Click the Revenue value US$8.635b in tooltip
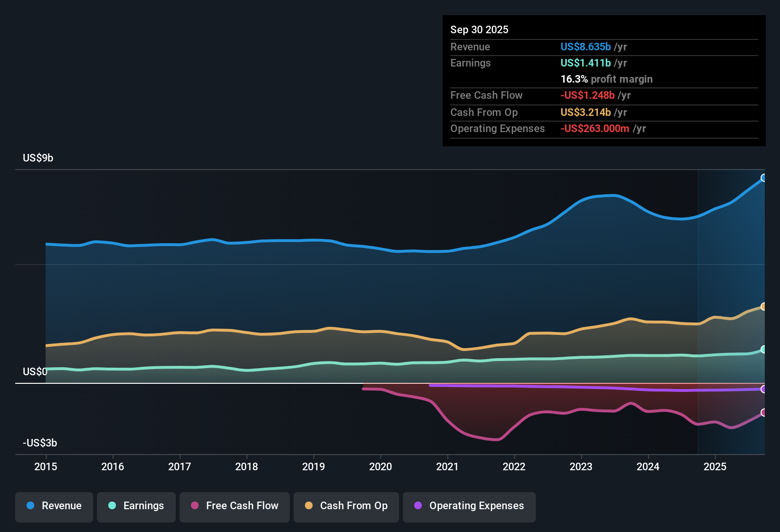The width and height of the screenshot is (780, 532). 585,47
